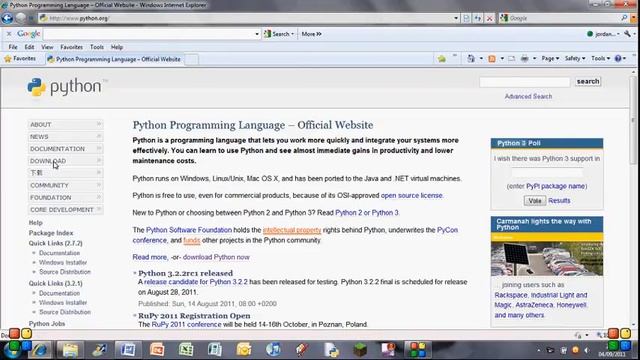Open the file explorer folder on taskbar

70,350
